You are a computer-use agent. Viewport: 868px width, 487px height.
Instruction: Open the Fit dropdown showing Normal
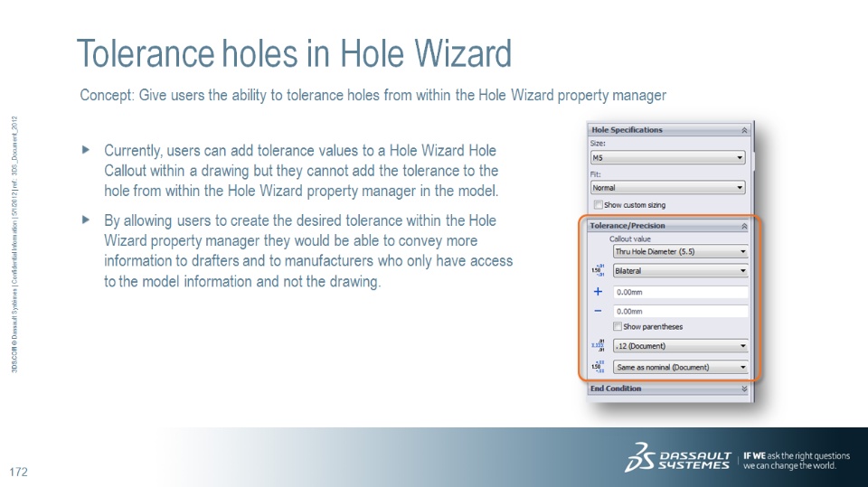[667, 188]
